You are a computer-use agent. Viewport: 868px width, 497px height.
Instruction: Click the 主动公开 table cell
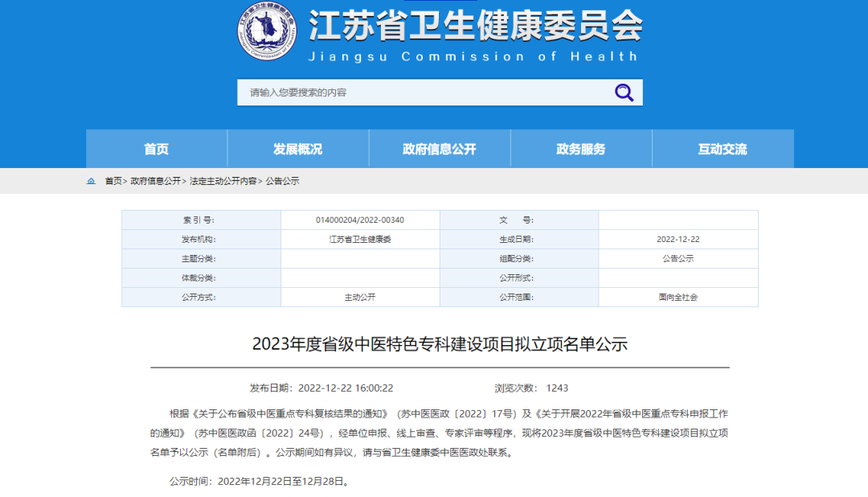(x=360, y=297)
